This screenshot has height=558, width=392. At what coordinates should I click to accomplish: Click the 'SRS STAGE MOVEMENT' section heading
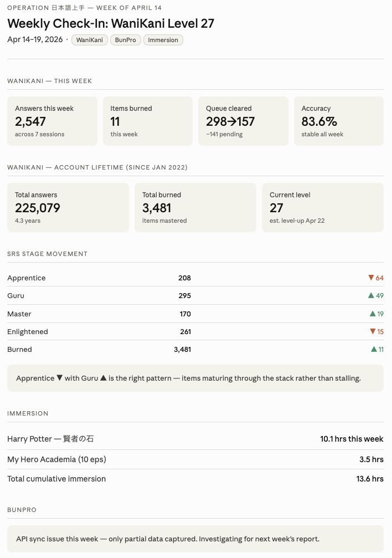point(47,254)
